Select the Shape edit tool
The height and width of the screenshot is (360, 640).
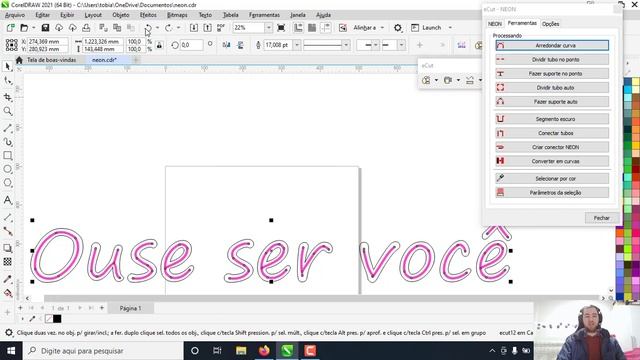7,81
